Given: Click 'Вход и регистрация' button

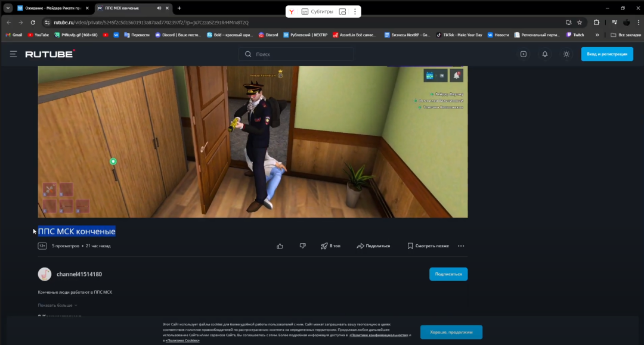Looking at the screenshot, I should [607, 54].
